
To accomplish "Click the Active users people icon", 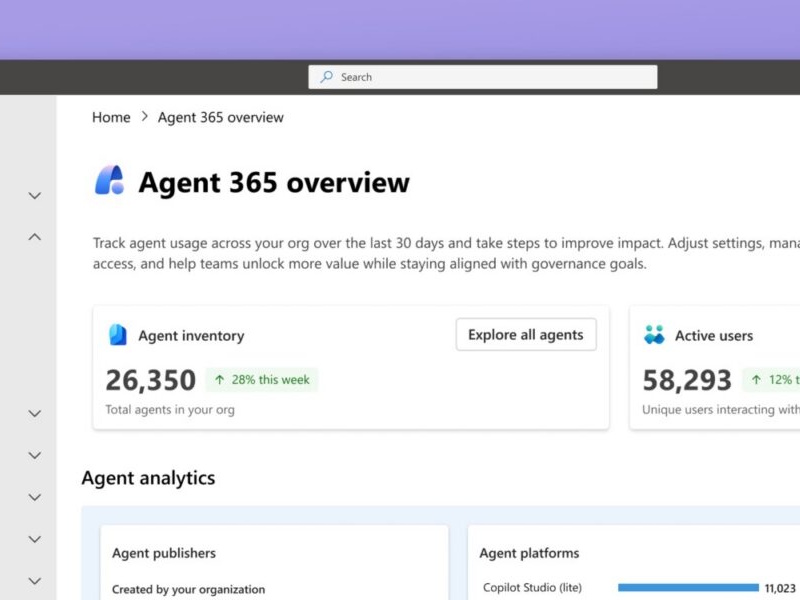I will [654, 335].
